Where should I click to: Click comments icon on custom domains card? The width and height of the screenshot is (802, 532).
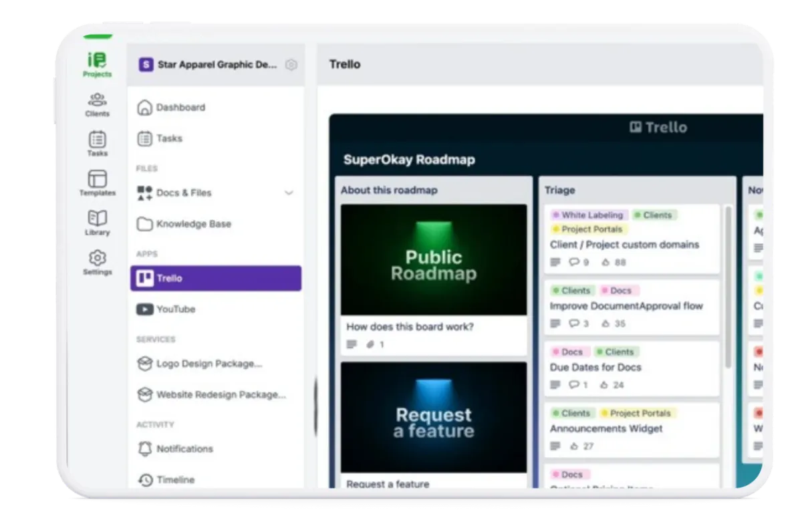pyautogui.click(x=573, y=262)
